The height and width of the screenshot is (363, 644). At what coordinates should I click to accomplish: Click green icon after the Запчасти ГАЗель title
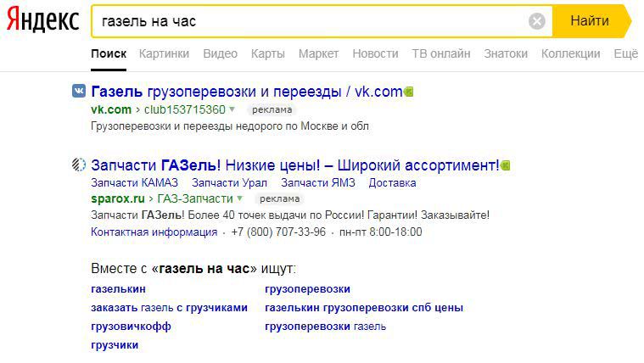tap(506, 165)
